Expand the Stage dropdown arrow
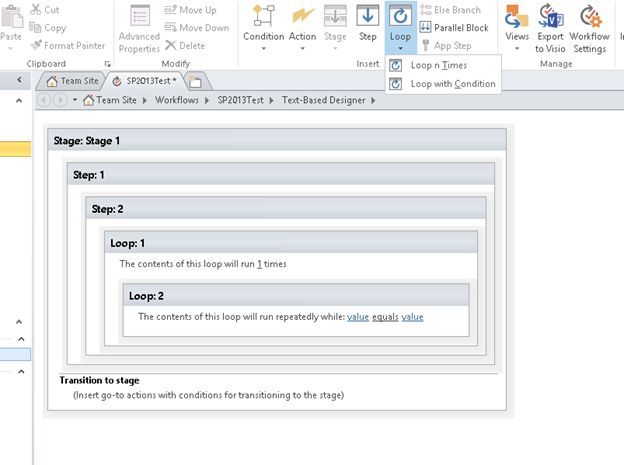 point(335,49)
